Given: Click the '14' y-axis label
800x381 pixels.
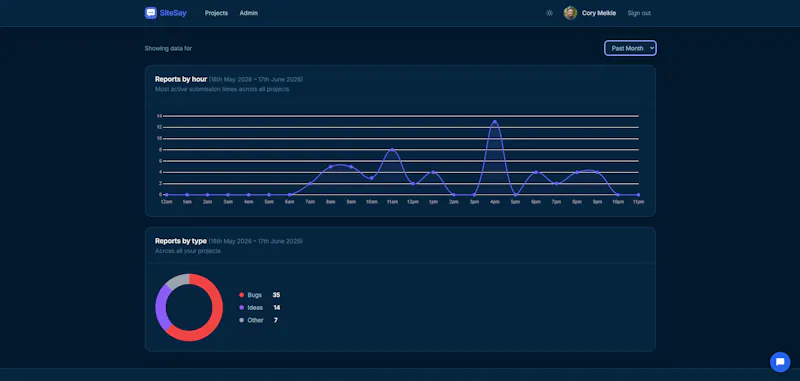Looking at the screenshot, I should click(x=159, y=116).
